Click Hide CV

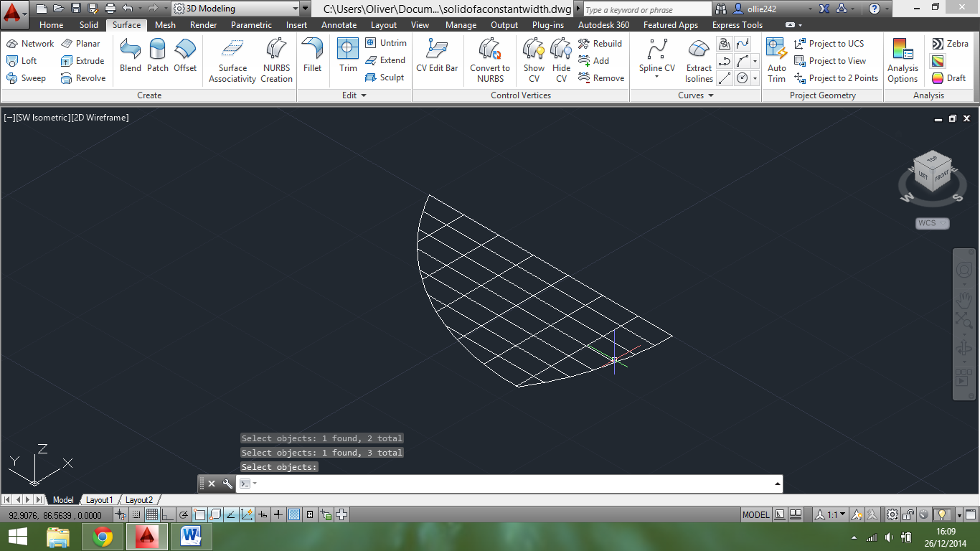pos(562,60)
